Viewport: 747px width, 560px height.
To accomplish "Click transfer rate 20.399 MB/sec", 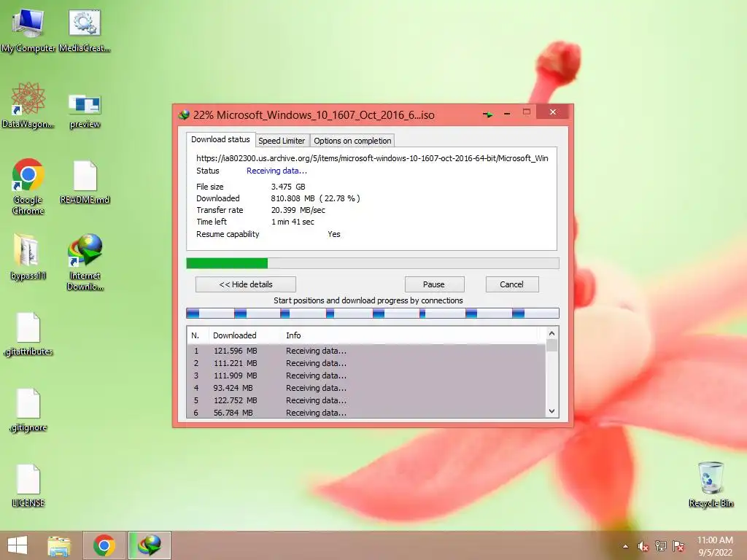I will tap(298, 210).
